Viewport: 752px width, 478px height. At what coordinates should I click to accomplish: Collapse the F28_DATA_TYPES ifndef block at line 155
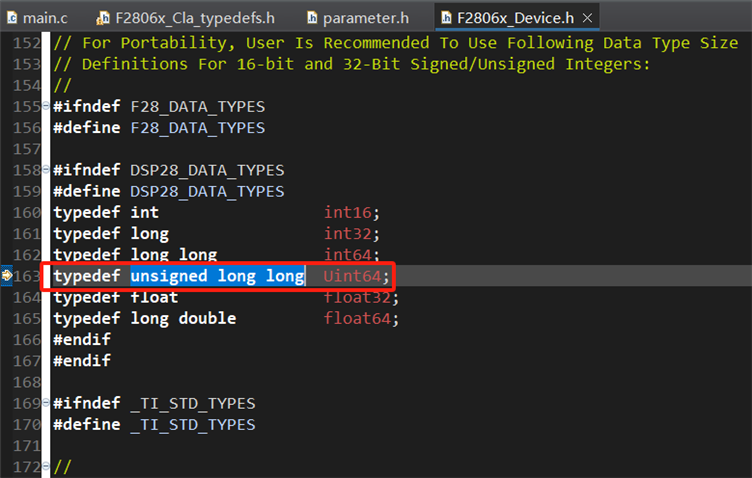click(48, 107)
